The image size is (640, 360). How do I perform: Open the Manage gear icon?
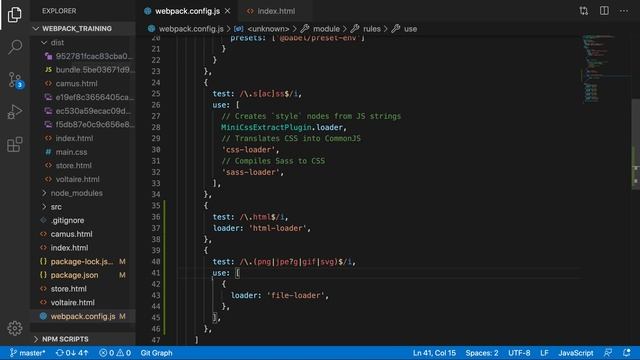(15, 328)
